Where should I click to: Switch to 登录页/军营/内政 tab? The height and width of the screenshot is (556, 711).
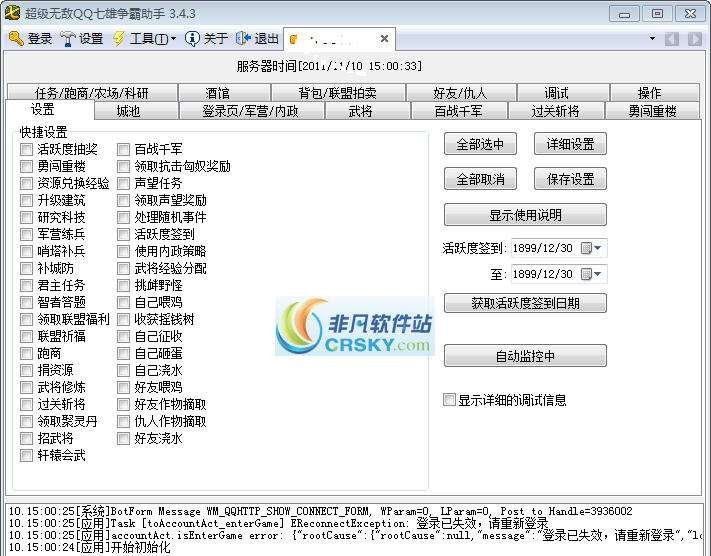[252, 111]
